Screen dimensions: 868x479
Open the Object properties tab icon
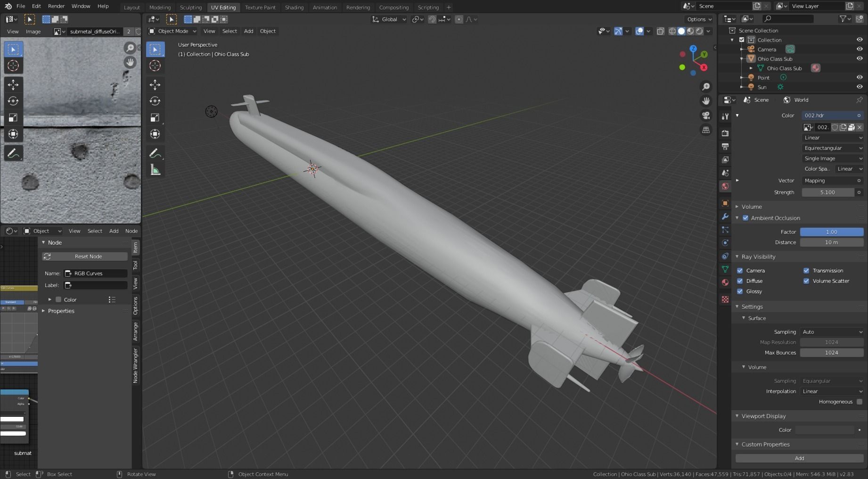(x=725, y=203)
